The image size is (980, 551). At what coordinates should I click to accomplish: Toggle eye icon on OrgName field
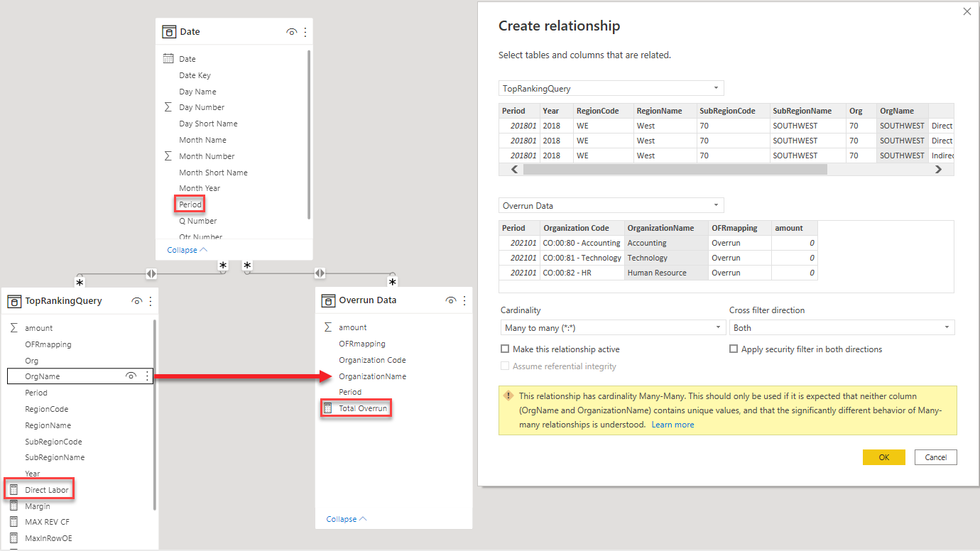pos(131,376)
